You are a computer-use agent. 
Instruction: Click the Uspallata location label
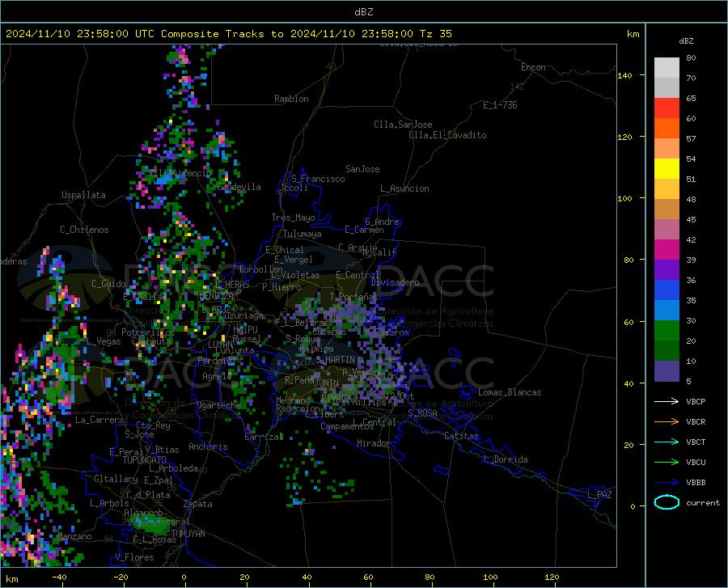(83, 195)
